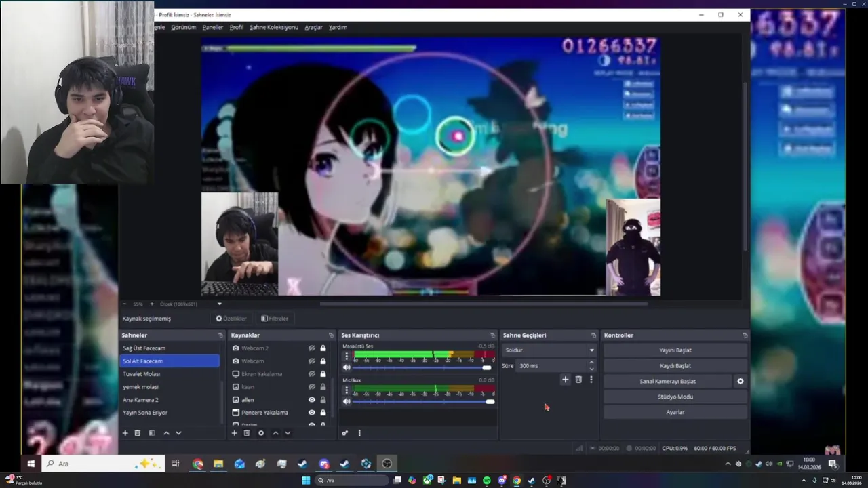Toggle visibility of Webcam source
The width and height of the screenshot is (868, 488).
tap(312, 361)
